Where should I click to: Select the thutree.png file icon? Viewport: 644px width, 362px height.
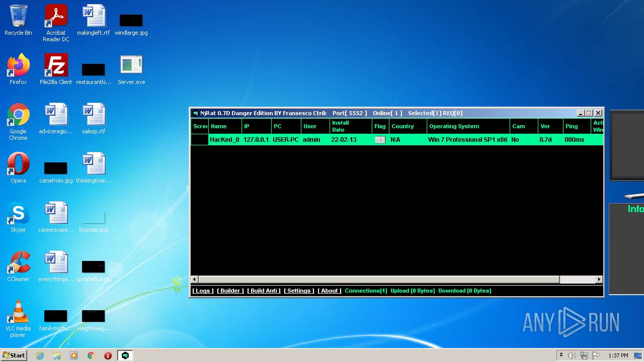94,221
